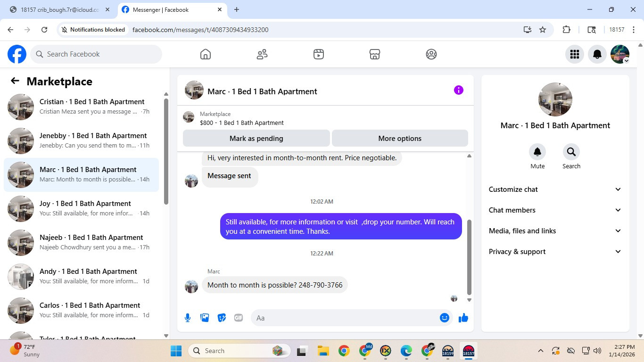The width and height of the screenshot is (644, 362).
Task: Open Cristian's apartment conversation
Action: tap(81, 107)
